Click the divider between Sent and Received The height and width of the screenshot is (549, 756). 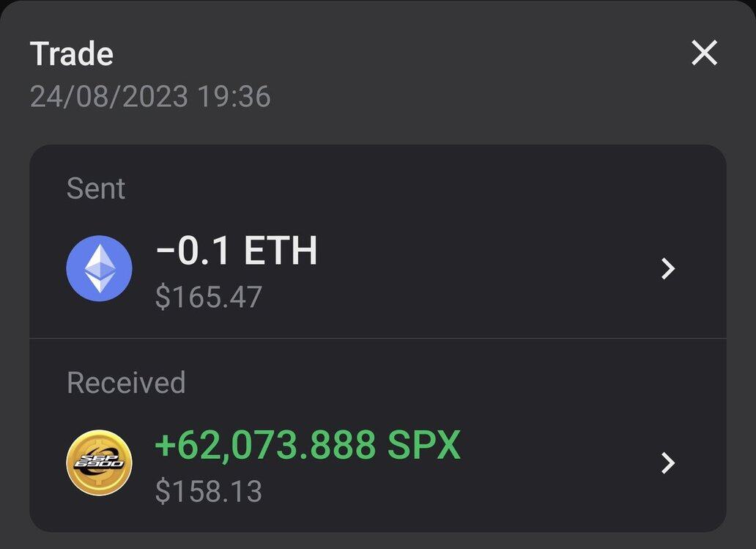(x=378, y=338)
